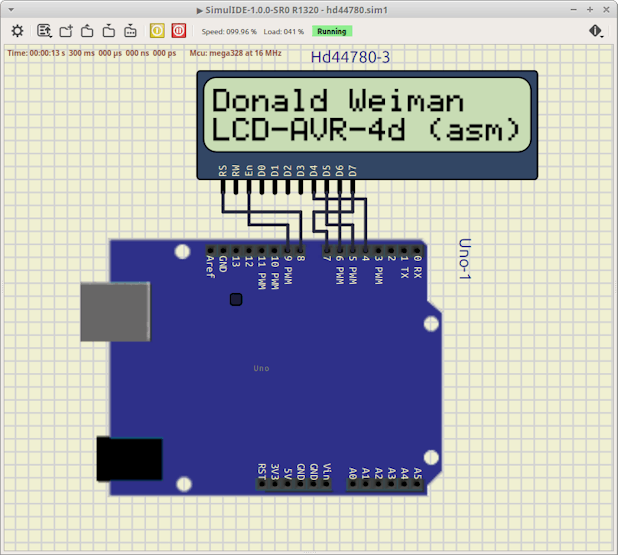Click the Speed 099.96 % readout
The image size is (618, 555).
point(229,32)
